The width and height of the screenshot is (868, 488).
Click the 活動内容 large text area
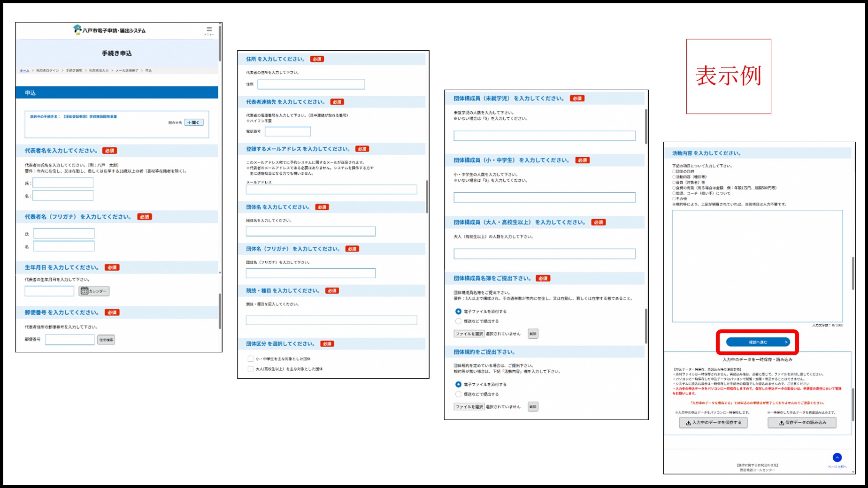(x=757, y=266)
